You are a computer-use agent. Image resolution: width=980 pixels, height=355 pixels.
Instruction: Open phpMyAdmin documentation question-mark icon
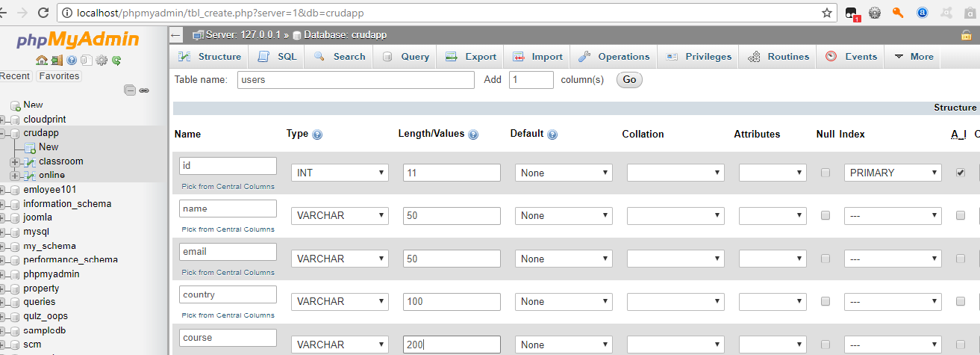[x=72, y=61]
